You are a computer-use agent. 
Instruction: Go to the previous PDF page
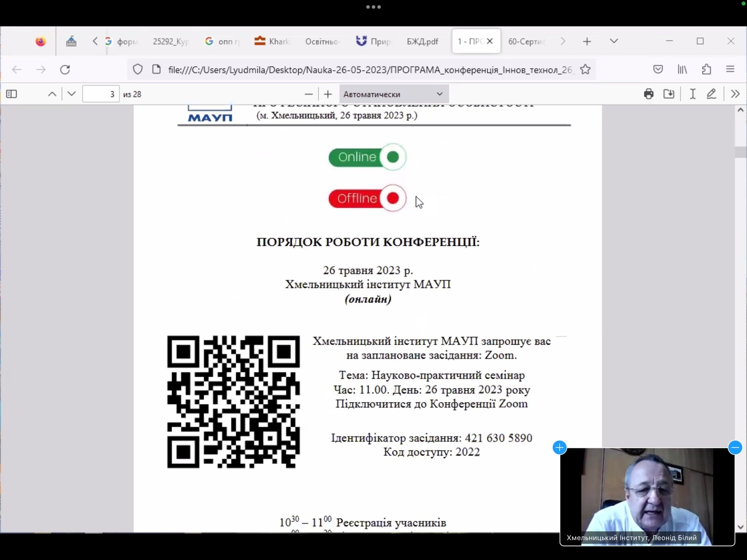52,94
